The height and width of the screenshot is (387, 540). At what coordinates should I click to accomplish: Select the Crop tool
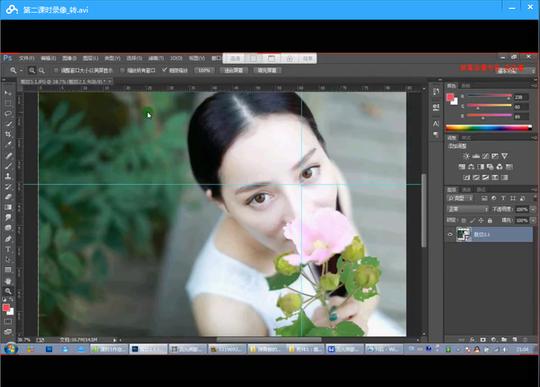pos(8,134)
